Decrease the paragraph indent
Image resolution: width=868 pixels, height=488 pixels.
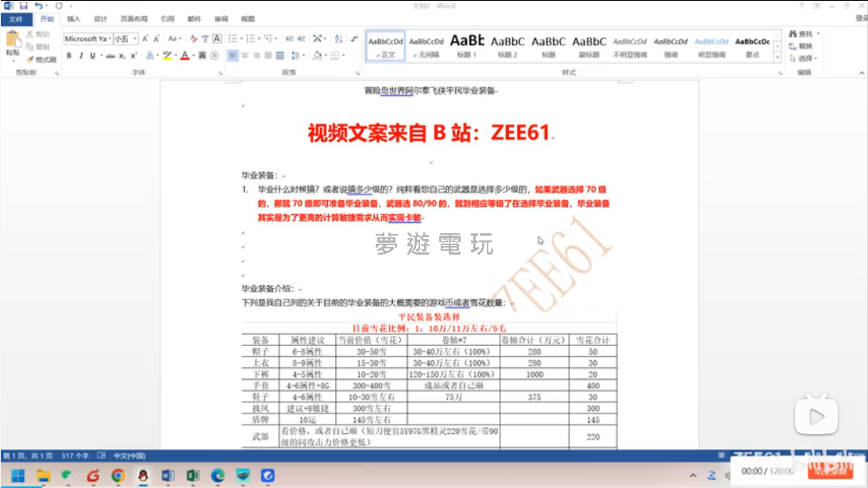(290, 39)
